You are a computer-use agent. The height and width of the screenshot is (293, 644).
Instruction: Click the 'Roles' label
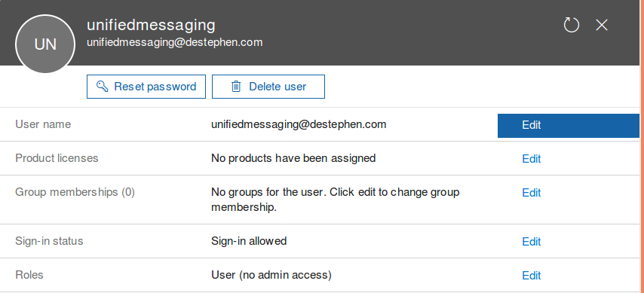29,274
